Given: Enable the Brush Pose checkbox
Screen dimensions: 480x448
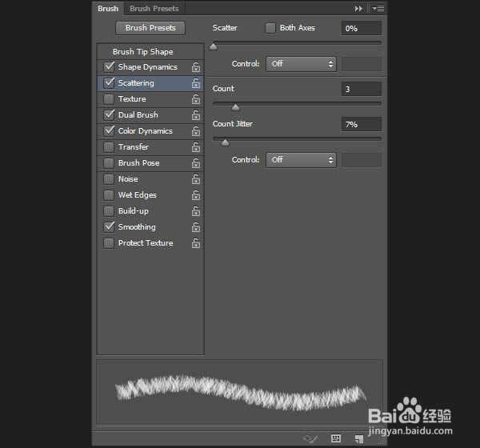Looking at the screenshot, I should pyautogui.click(x=109, y=163).
